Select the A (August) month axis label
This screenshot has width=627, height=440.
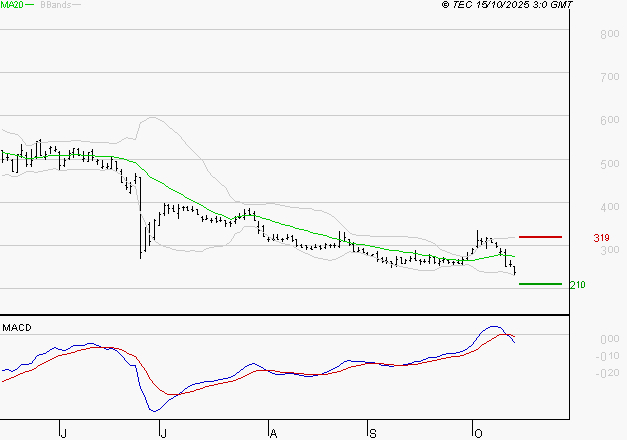click(273, 432)
